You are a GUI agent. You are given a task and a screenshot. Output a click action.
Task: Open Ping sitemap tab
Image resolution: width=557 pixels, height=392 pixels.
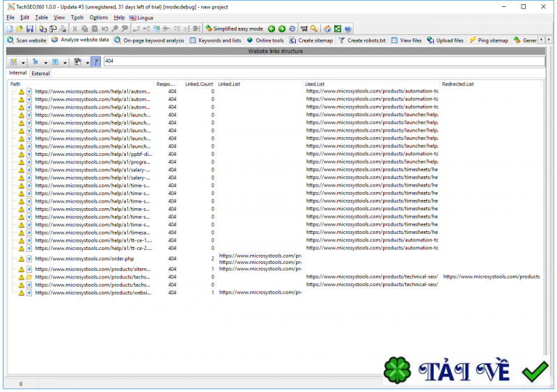[x=489, y=40]
